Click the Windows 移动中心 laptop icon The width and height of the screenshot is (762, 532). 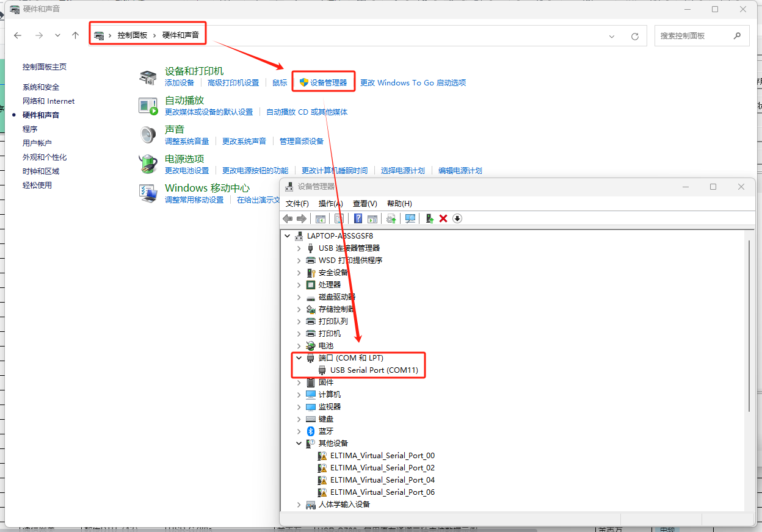[x=148, y=193]
